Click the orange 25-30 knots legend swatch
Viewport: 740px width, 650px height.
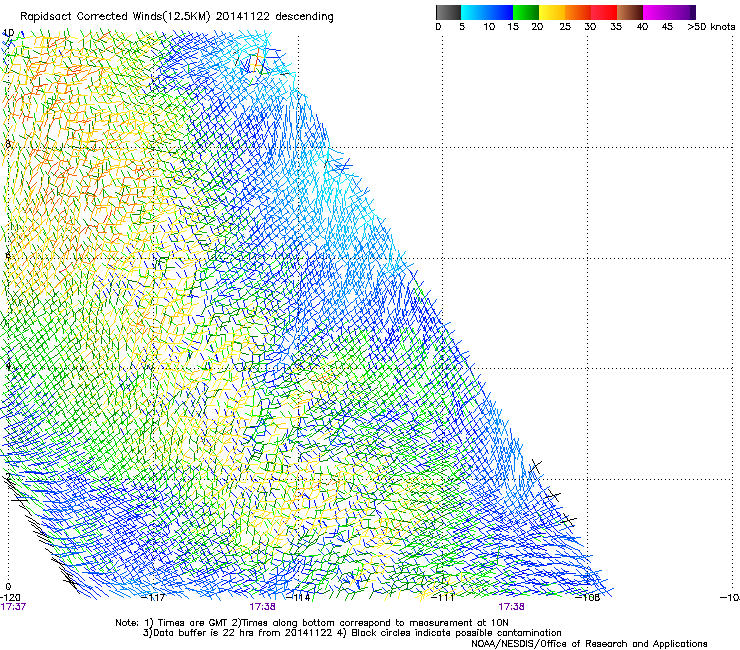(578, 12)
